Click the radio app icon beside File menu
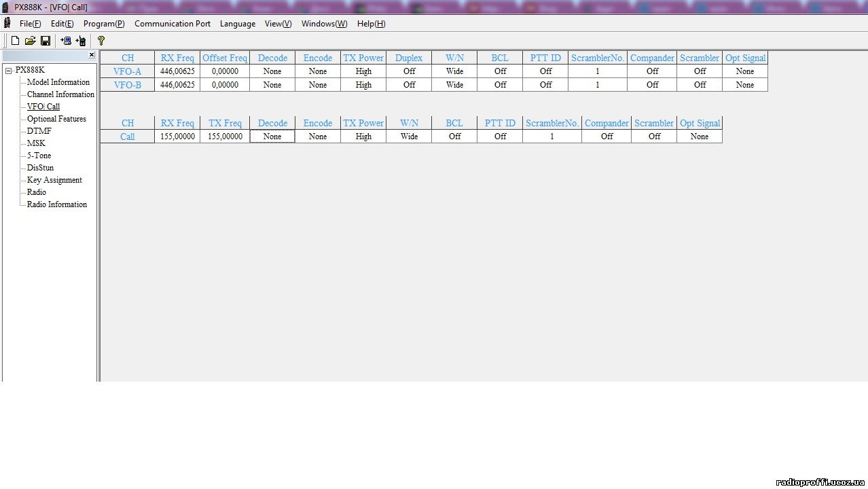Viewport: 868px width, 489px height. coord(7,23)
